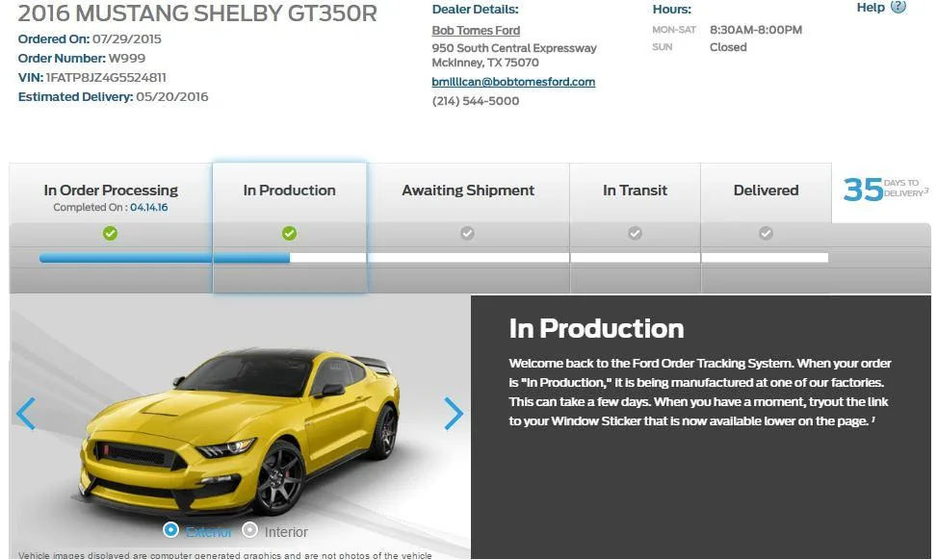Image resolution: width=937 pixels, height=560 pixels.
Task: Click the SUN Closed hours entry
Action: (699, 46)
